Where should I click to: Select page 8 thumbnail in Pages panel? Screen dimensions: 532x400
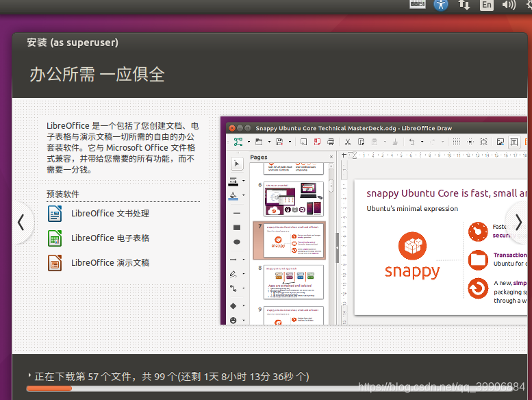pyautogui.click(x=294, y=282)
